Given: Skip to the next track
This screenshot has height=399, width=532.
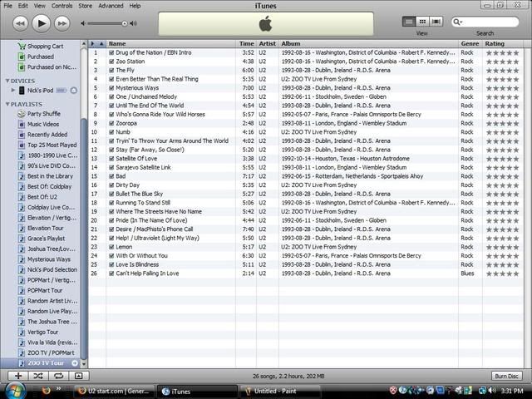Looking at the screenshot, I should (62, 23).
